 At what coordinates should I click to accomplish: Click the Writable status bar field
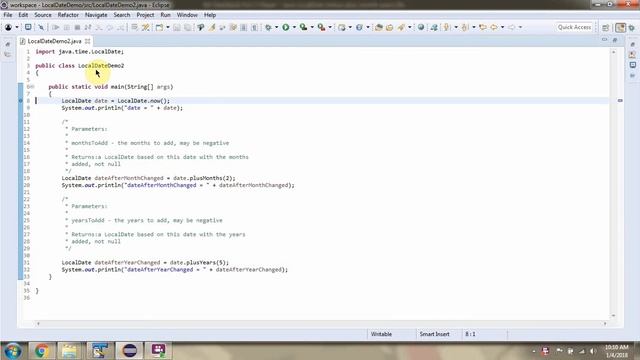[x=381, y=334]
